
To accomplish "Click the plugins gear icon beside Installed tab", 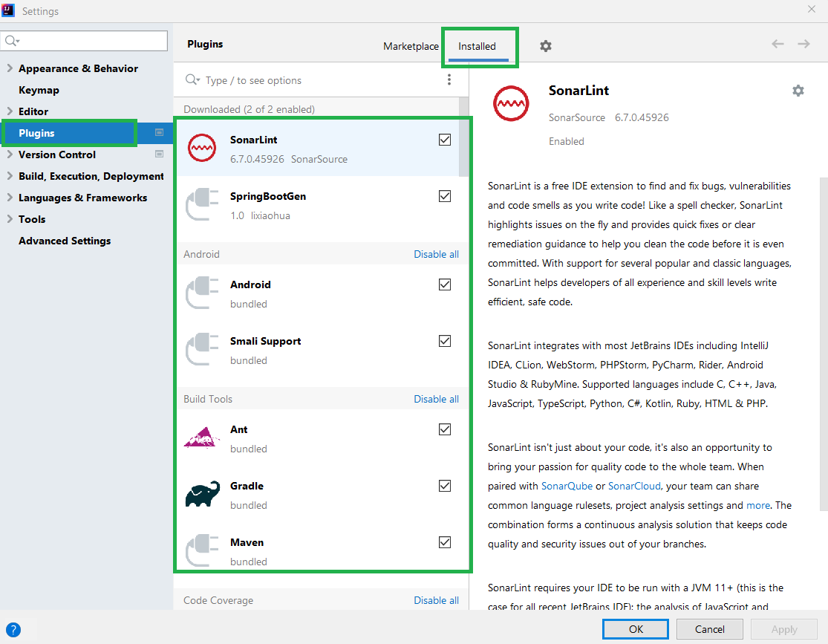I will [546, 46].
